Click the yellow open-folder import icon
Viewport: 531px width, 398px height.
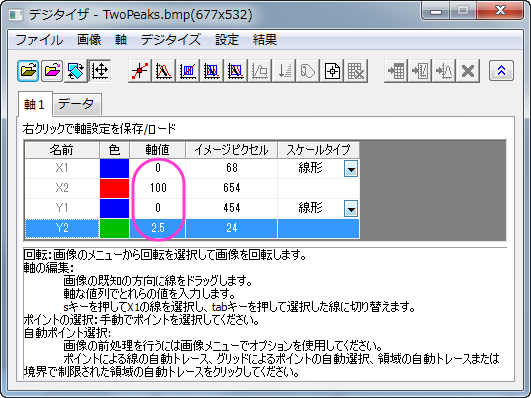pyautogui.click(x=28, y=71)
